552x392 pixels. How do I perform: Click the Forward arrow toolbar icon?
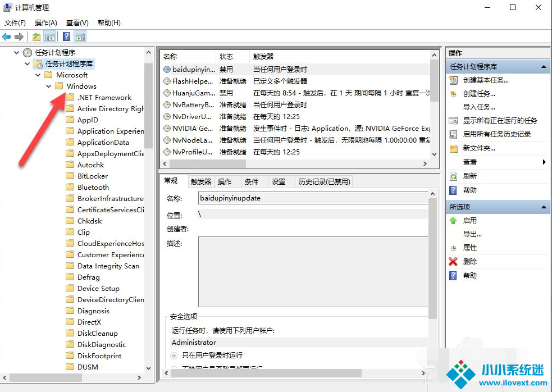click(x=19, y=37)
